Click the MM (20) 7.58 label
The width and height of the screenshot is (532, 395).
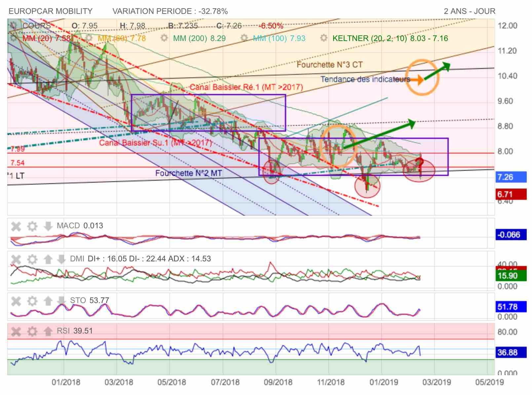[47, 38]
